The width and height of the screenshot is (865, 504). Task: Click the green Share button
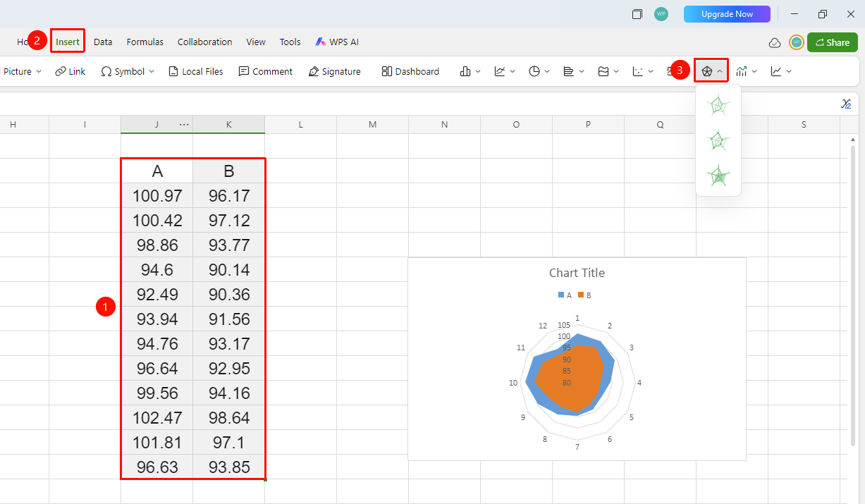833,42
